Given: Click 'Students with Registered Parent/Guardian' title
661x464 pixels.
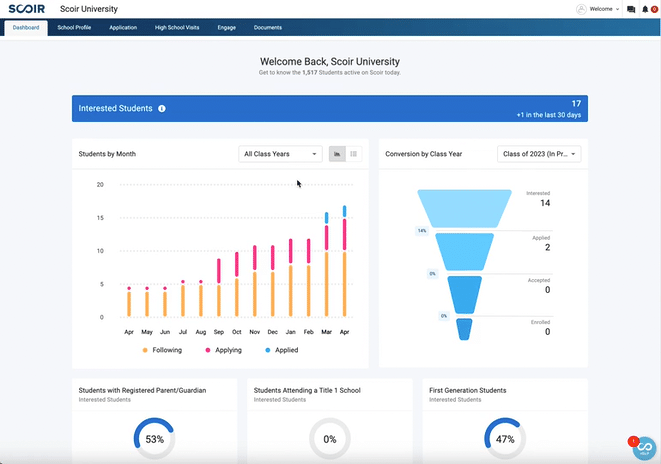Looking at the screenshot, I should tap(142, 391).
